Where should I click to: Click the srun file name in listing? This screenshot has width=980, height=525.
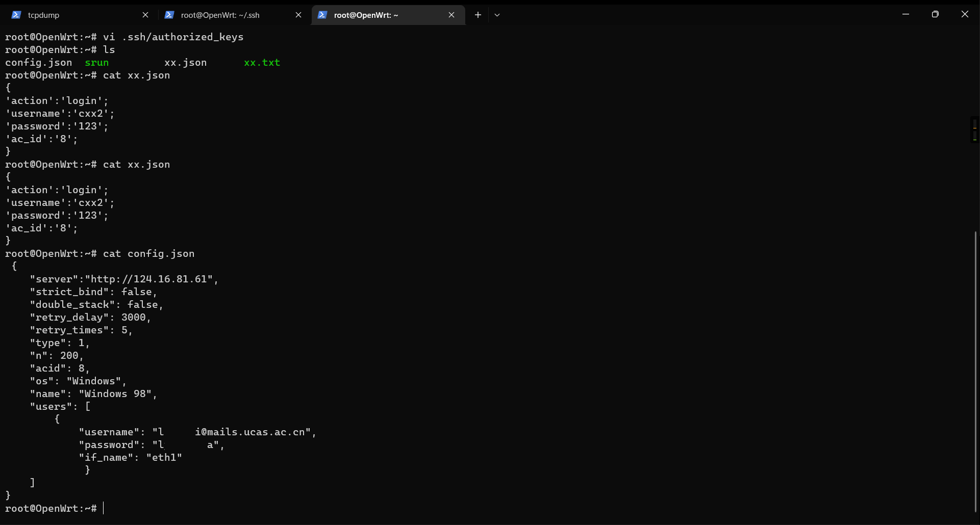tap(97, 62)
